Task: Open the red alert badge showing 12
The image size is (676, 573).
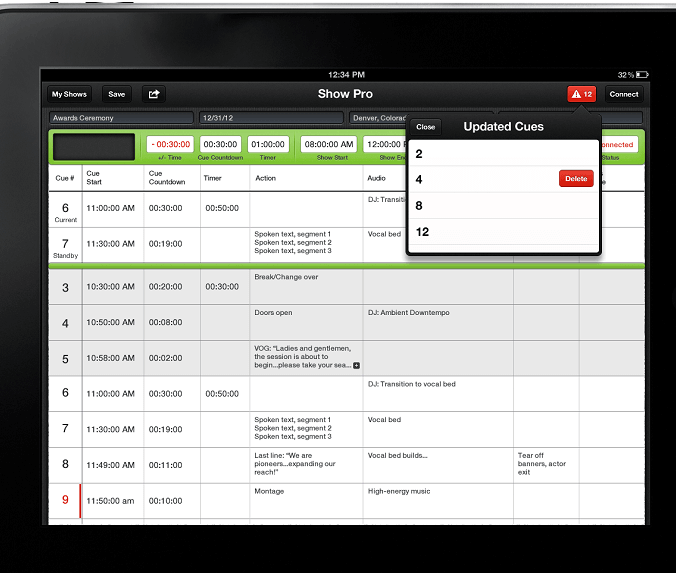Action: click(x=582, y=94)
